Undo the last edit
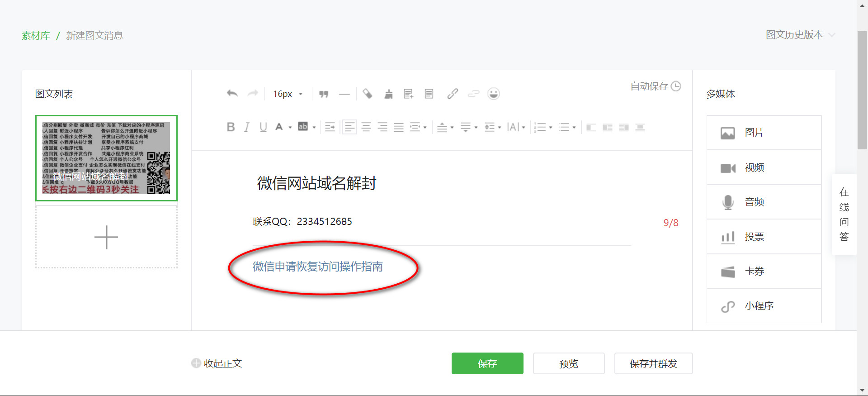868x396 pixels. coord(232,94)
